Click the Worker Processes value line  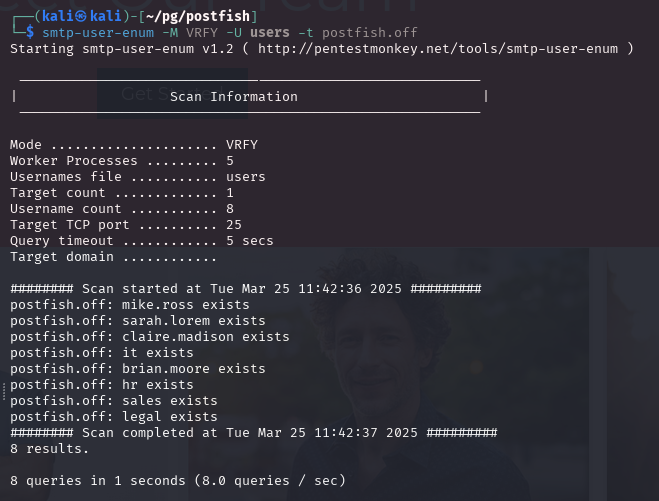(121, 161)
